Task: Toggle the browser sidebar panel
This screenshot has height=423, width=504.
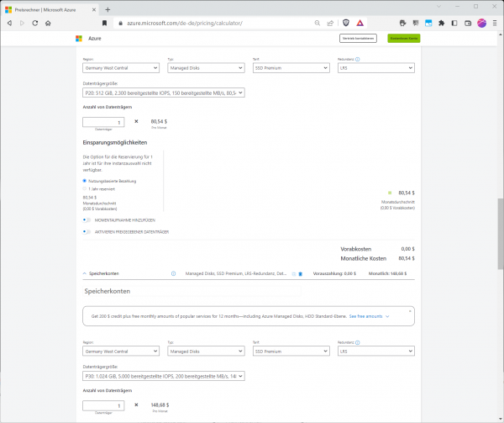Action: click(x=454, y=24)
